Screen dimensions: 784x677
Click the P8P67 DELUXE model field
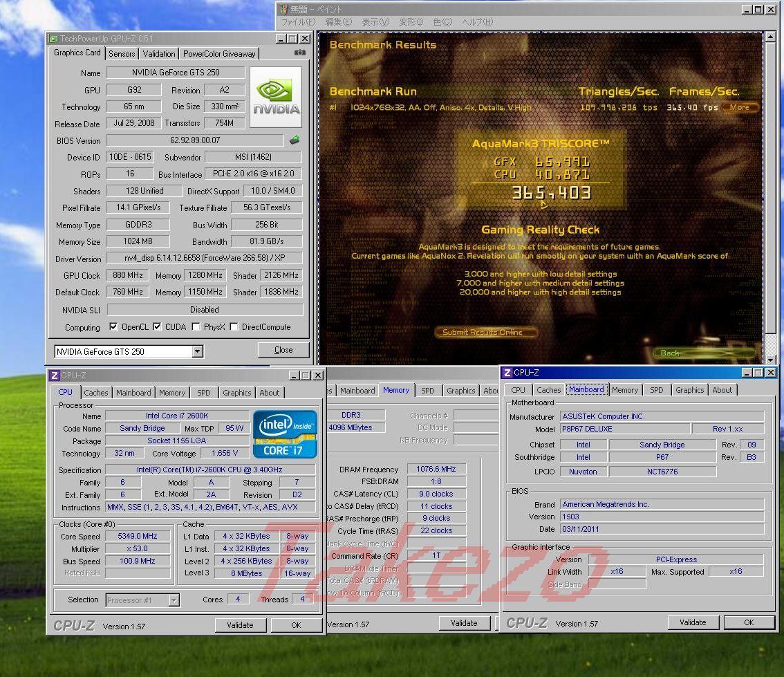tap(624, 429)
